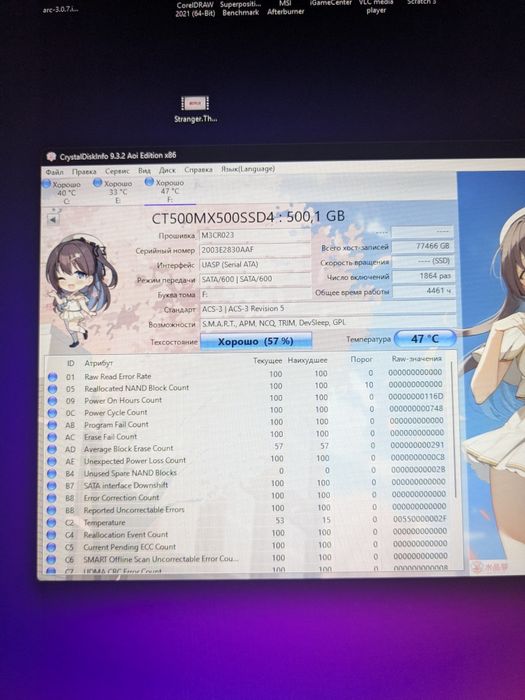Viewport: 525px width, 700px height.
Task: Open the Вид menu
Action: point(144,171)
